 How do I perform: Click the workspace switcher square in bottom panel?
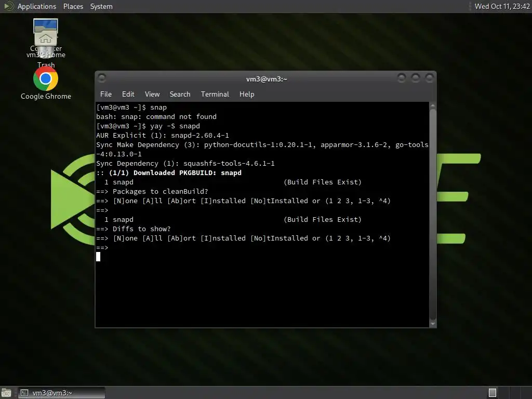click(x=493, y=393)
